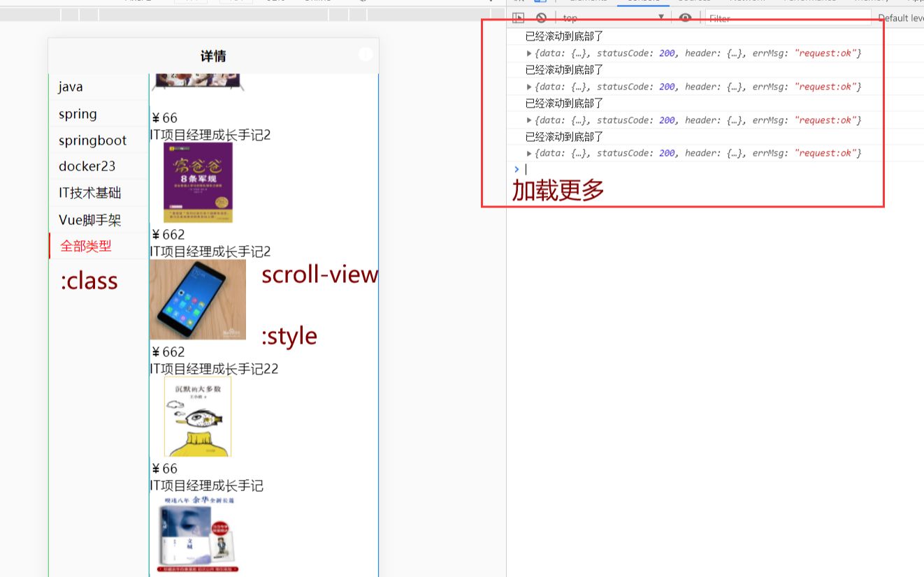The width and height of the screenshot is (924, 577).
Task: Open the 沉默的大多数 book cover
Action: tap(198, 416)
